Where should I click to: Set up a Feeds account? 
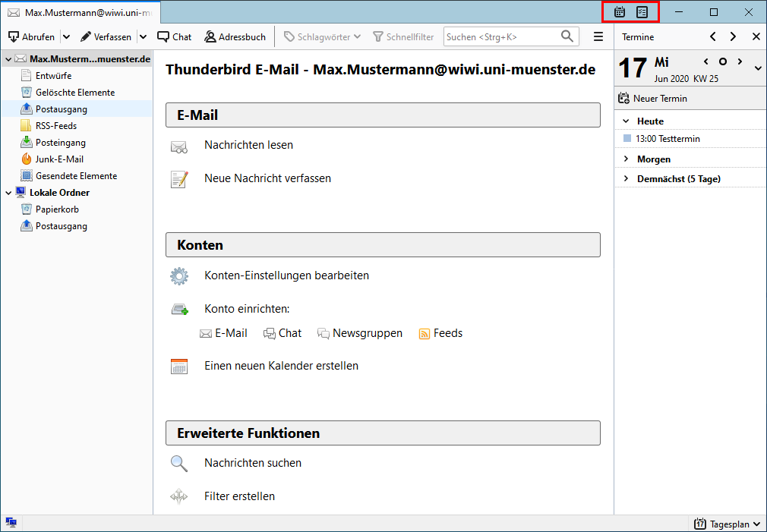pos(440,333)
